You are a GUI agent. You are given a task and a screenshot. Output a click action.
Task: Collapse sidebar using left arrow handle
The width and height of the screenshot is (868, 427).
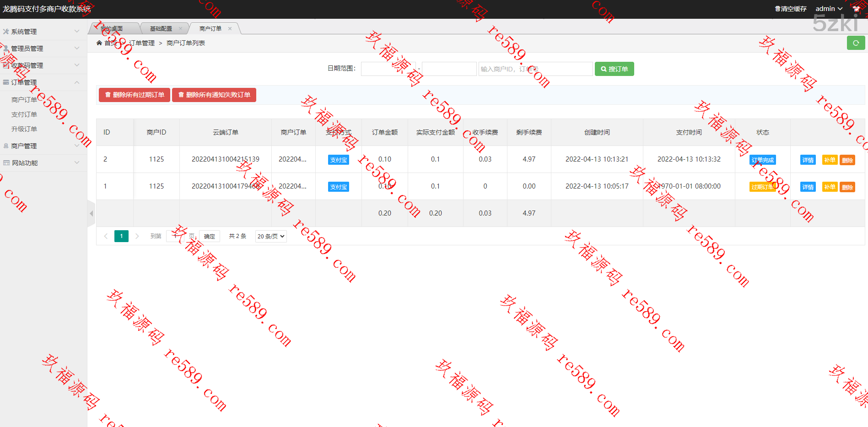pyautogui.click(x=92, y=213)
